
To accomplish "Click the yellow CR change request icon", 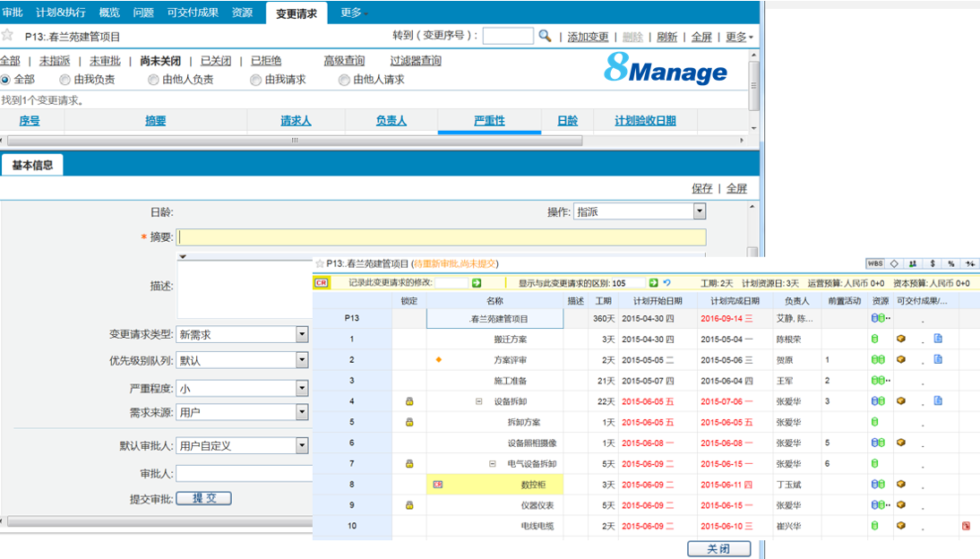I will pos(322,283).
